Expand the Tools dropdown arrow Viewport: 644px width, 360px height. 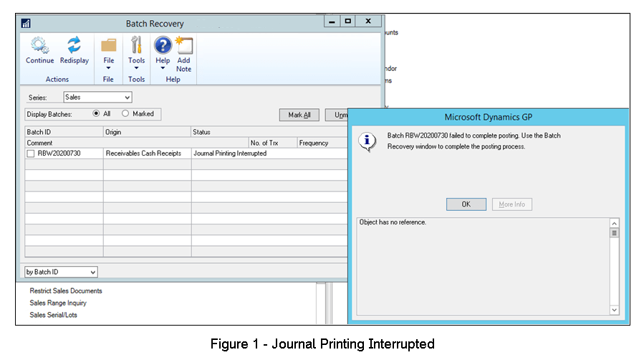[x=136, y=68]
